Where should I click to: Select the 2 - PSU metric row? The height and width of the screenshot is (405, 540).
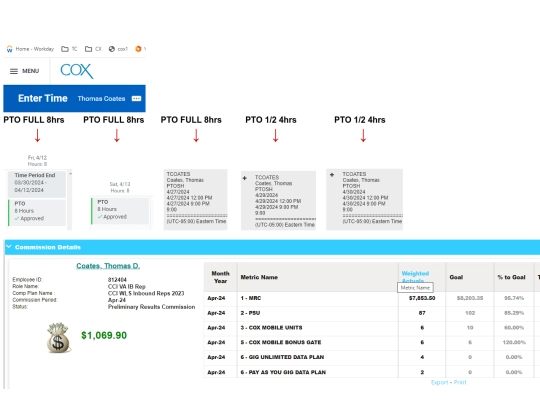(371, 313)
